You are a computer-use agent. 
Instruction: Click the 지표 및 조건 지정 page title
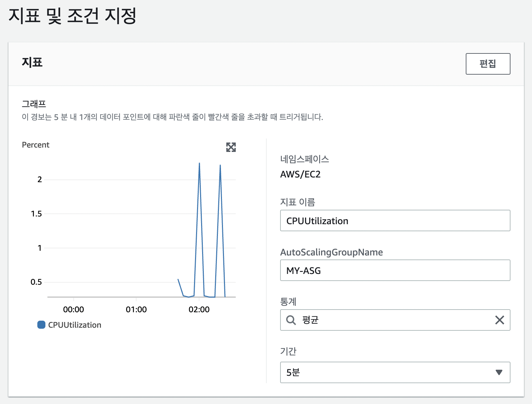tap(72, 16)
